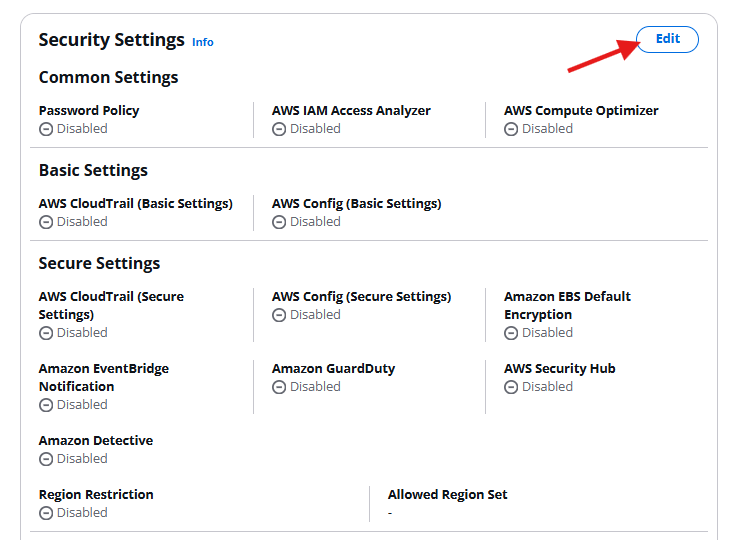Click the AWS Security Hub label
The width and height of the screenshot is (754, 540).
pyautogui.click(x=559, y=368)
